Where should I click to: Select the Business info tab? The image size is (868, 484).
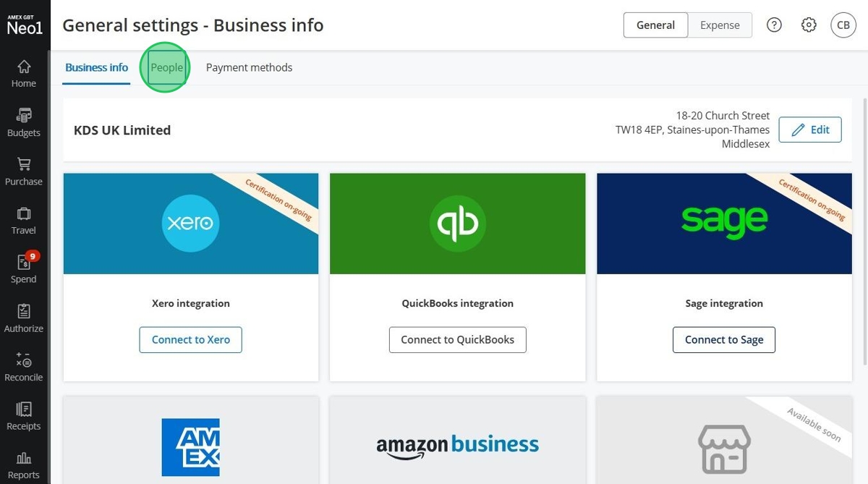(96, 67)
